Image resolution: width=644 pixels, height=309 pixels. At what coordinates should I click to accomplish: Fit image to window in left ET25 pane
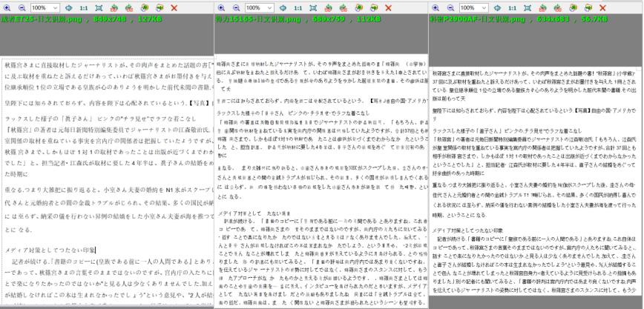point(99,8)
